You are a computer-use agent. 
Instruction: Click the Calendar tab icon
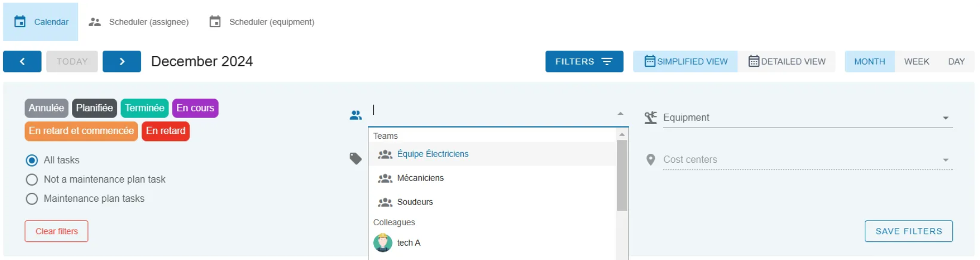(20, 21)
